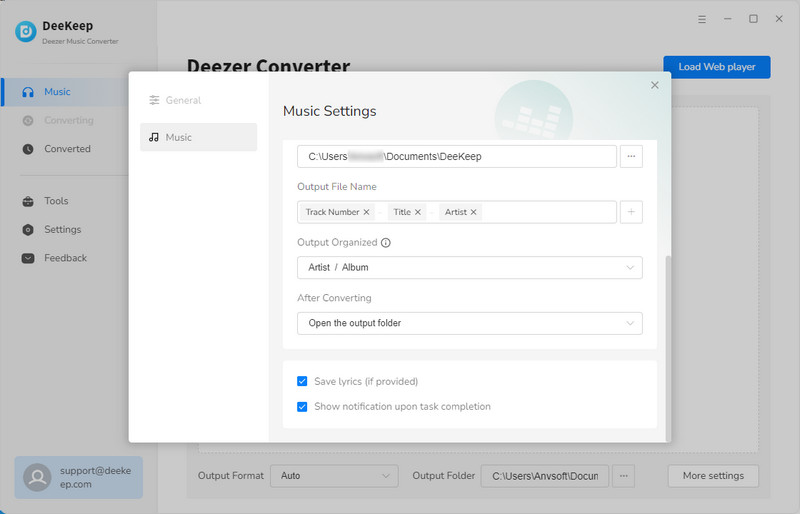800x514 pixels.
Task: Select the Music settings tab in dialog
Action: point(198,137)
